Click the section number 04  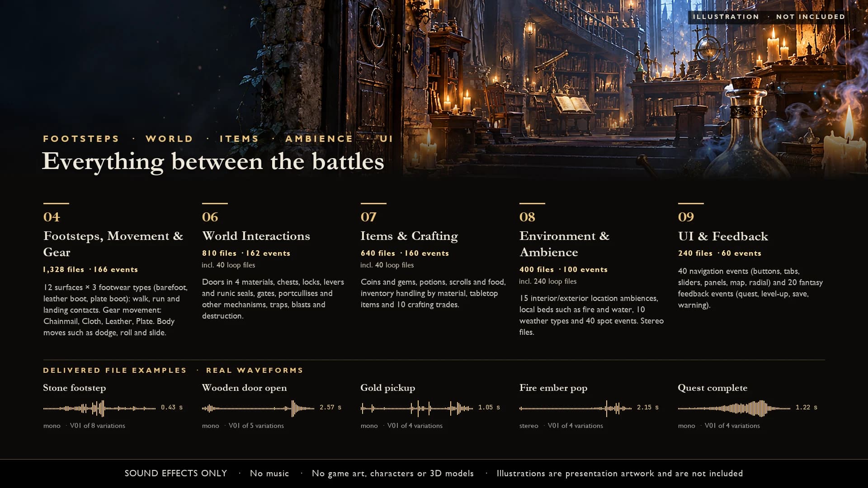[52, 217]
